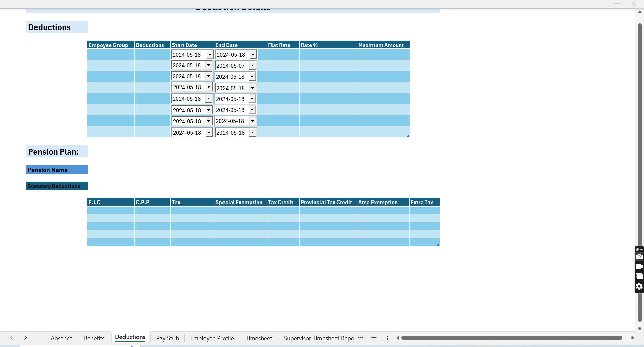Image resolution: width=644 pixels, height=347 pixels.
Task: Open the vertical ellipsis sheet menu
Action: 387,338
